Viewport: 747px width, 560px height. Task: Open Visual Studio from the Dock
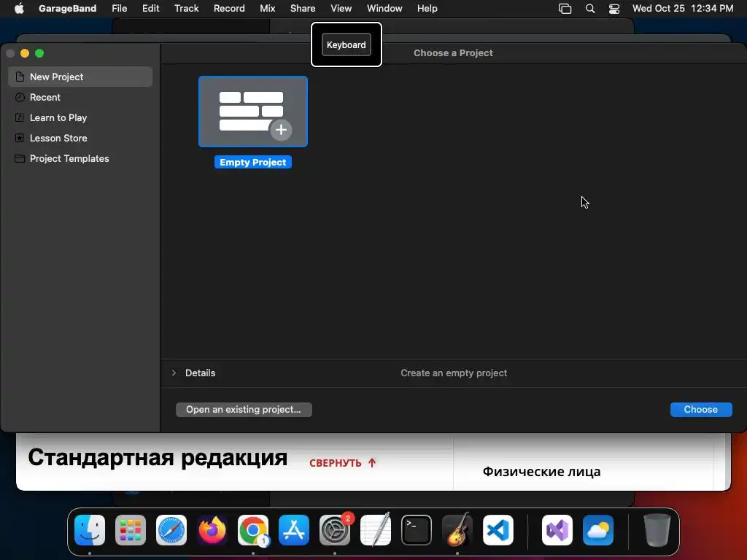[x=557, y=530]
